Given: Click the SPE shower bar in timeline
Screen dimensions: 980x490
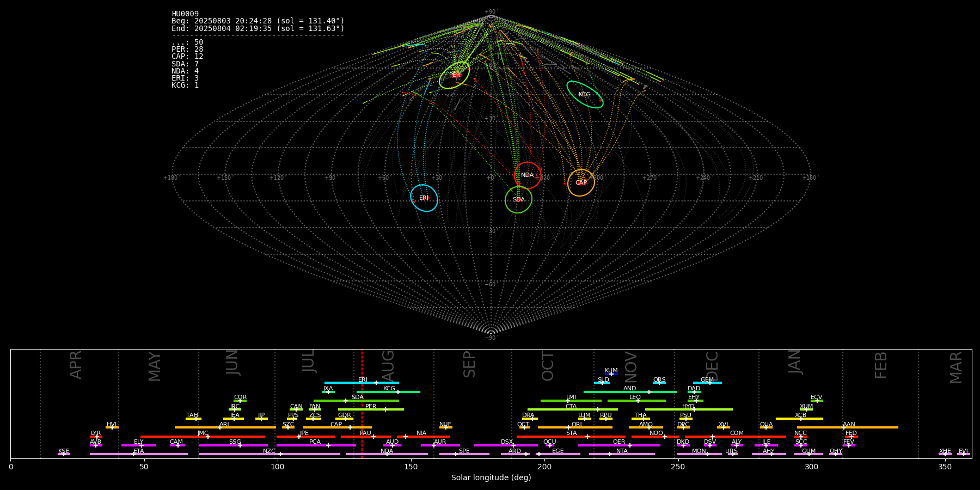Looking at the screenshot, I should (x=464, y=454).
